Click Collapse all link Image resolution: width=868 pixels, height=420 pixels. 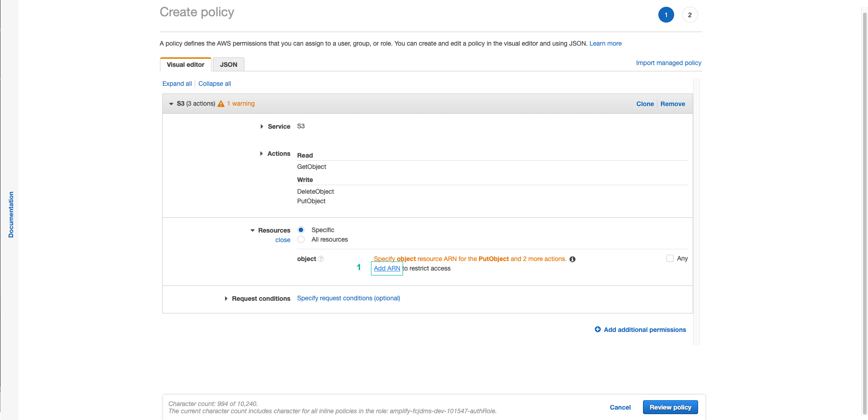click(215, 84)
